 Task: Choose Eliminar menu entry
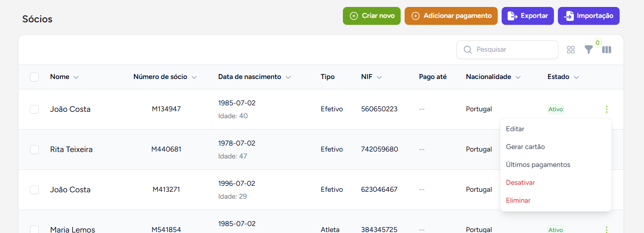(x=555, y=200)
